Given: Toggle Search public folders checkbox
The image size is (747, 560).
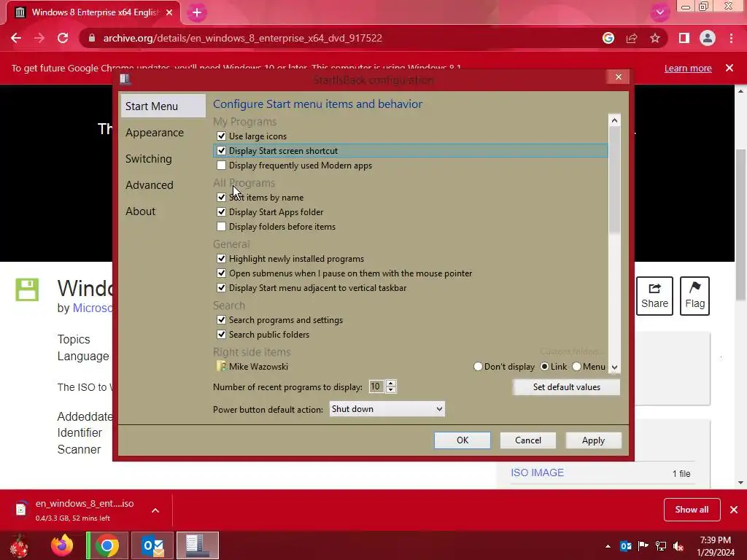Looking at the screenshot, I should coord(221,334).
